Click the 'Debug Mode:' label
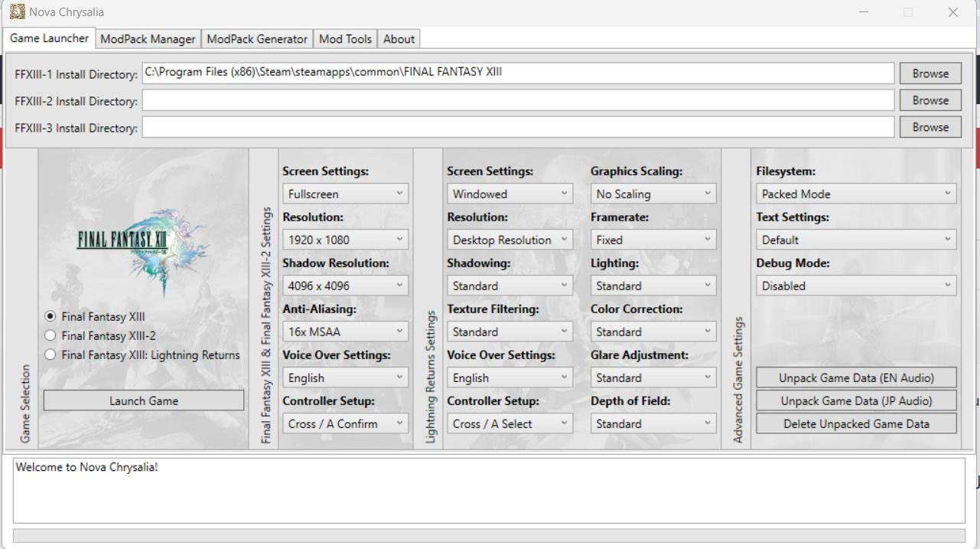The image size is (980, 549). 793,263
